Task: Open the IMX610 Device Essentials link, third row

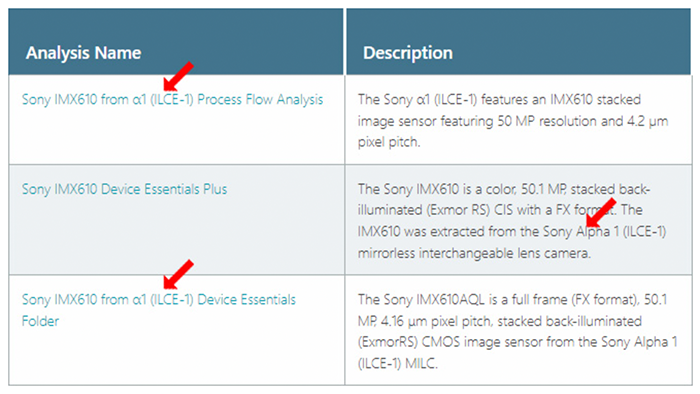Action: tap(159, 310)
